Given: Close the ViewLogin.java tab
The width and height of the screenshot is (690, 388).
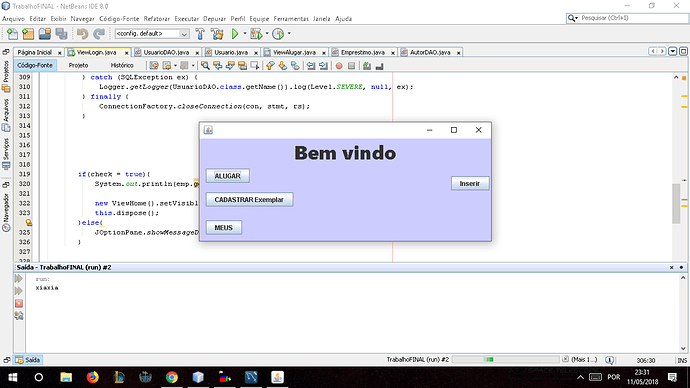Looking at the screenshot, I should pos(126,53).
